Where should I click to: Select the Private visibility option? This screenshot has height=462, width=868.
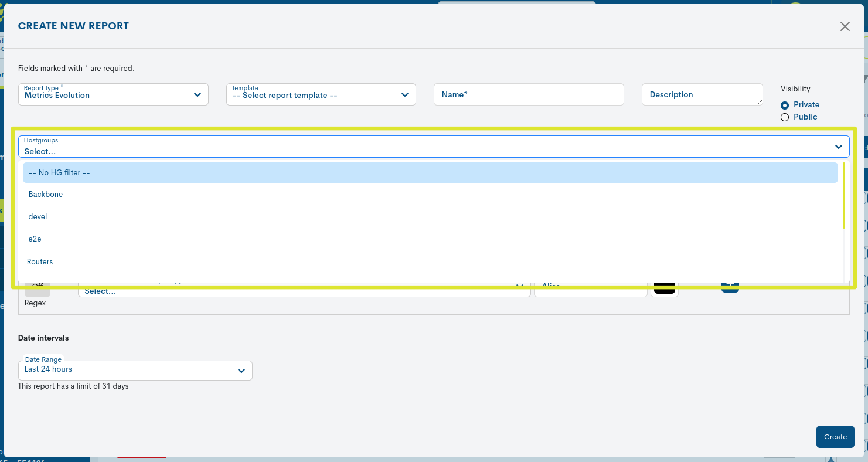[x=785, y=105]
